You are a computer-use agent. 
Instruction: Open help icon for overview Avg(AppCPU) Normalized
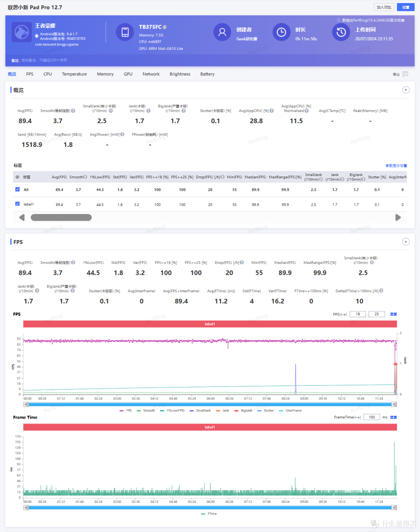[x=307, y=111]
